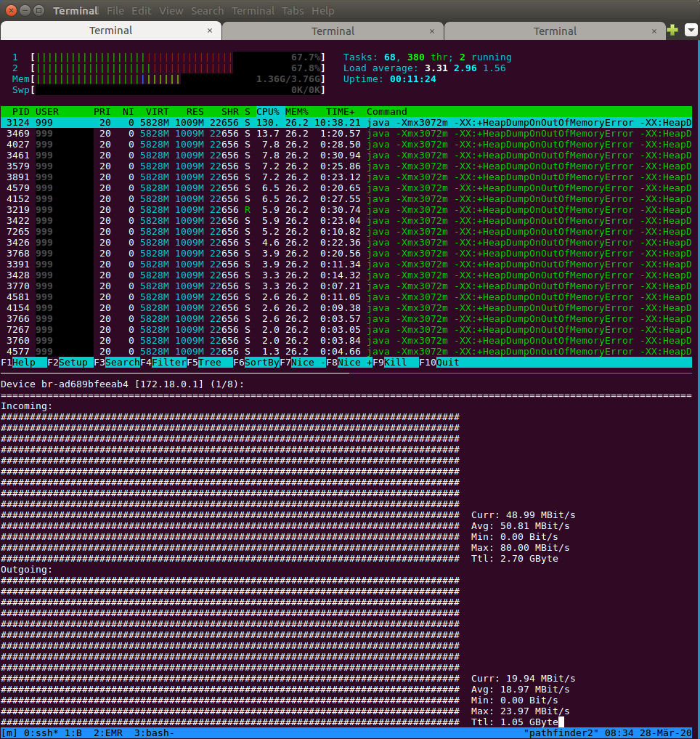Select process row with PID 4579
700x739 pixels.
tap(346, 188)
